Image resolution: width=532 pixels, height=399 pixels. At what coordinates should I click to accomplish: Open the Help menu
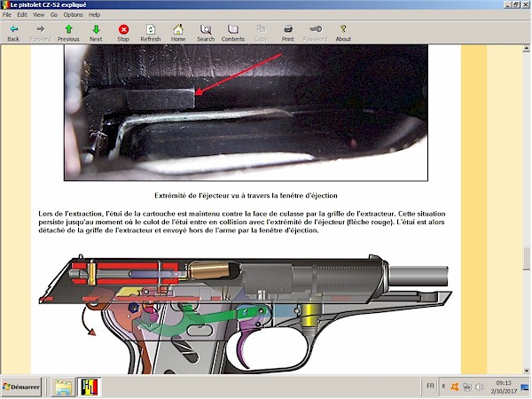point(94,14)
